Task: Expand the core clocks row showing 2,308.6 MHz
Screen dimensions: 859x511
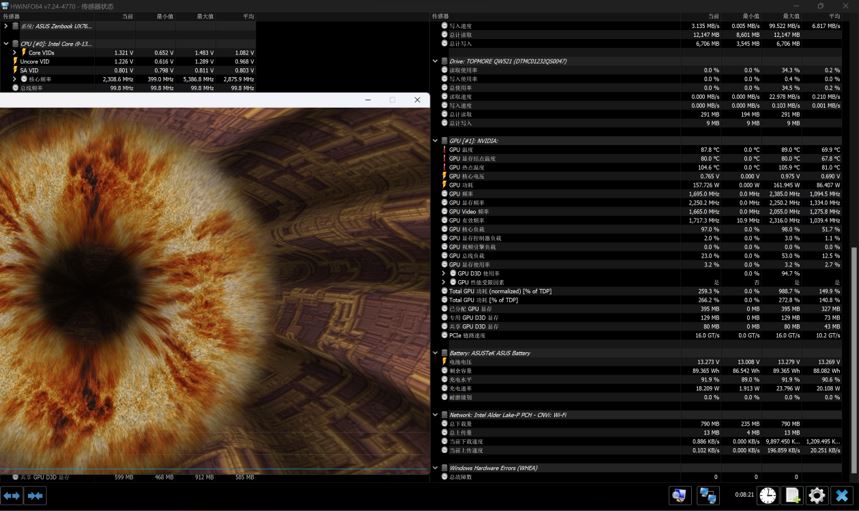Action: pyautogui.click(x=15, y=79)
